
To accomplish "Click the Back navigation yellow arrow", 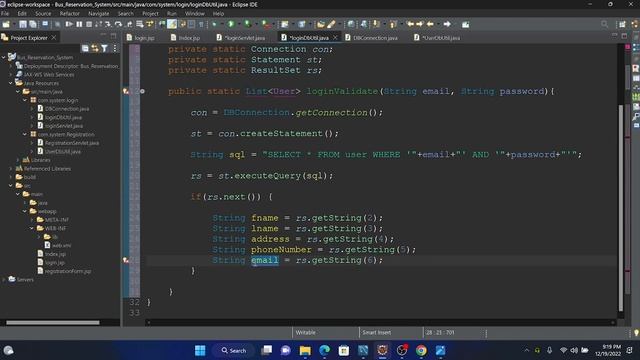I will (430, 24).
